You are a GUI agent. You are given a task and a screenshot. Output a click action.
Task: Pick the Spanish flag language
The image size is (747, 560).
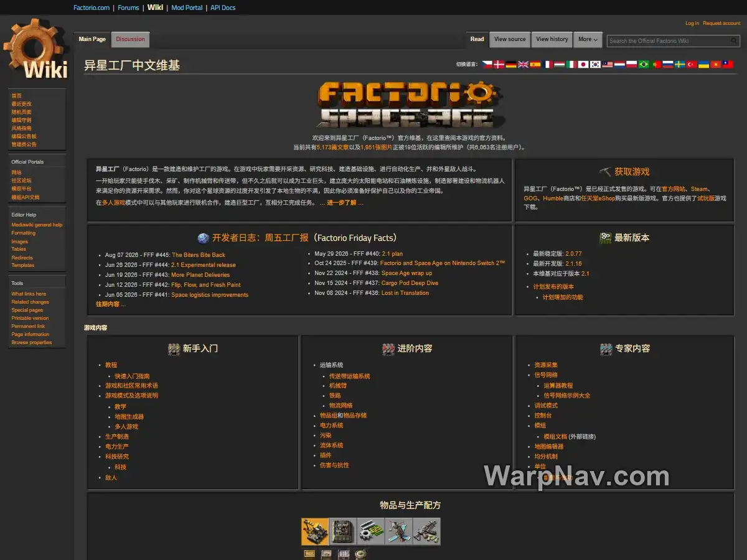click(x=535, y=64)
